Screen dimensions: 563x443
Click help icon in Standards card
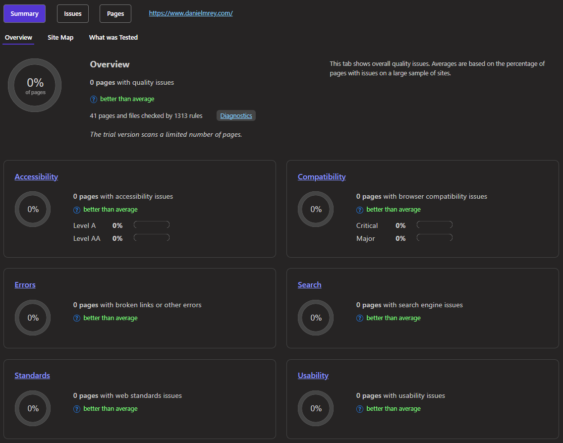pos(76,409)
